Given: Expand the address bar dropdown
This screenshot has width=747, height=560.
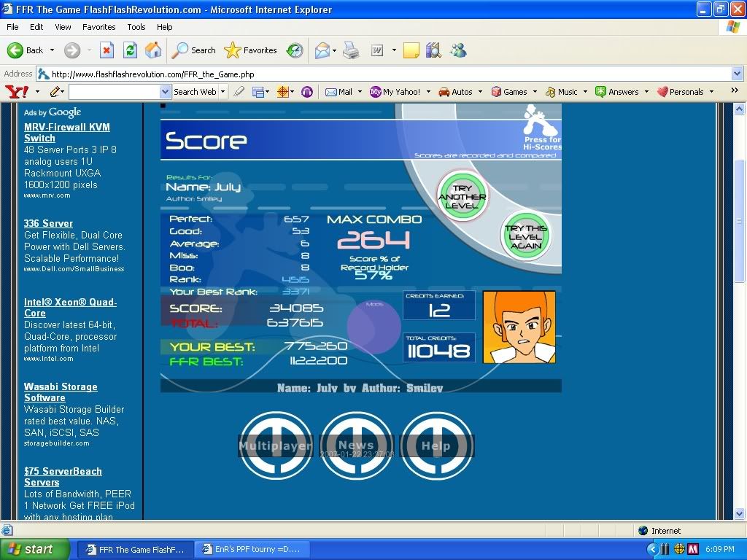Looking at the screenshot, I should 737,74.
